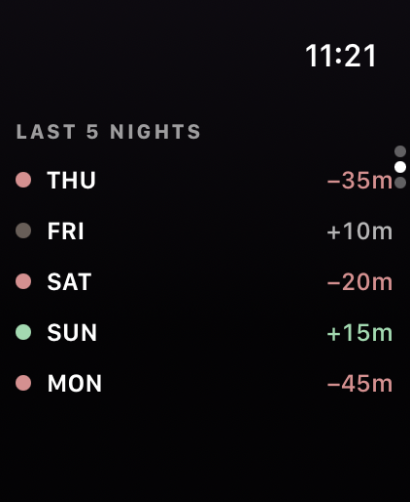Tap the −35m value for Thursday
This screenshot has height=502, width=410.
(x=360, y=180)
